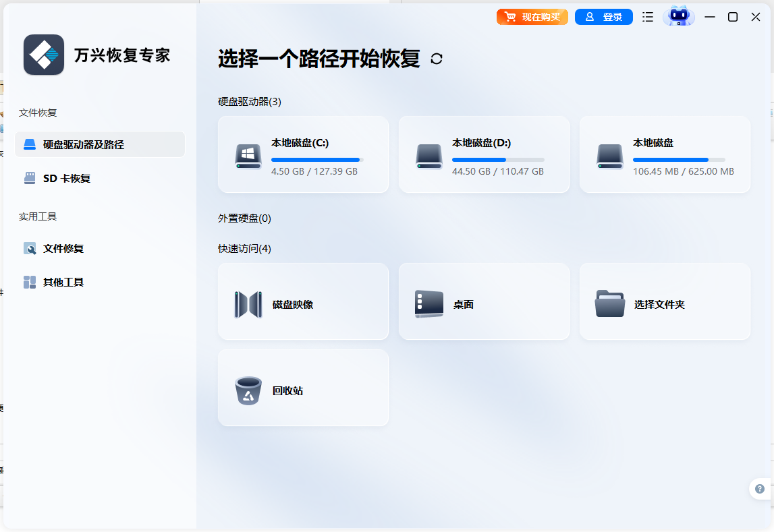This screenshot has width=774, height=532.
Task: Select SD card recovery in sidebar
Action: (100, 179)
